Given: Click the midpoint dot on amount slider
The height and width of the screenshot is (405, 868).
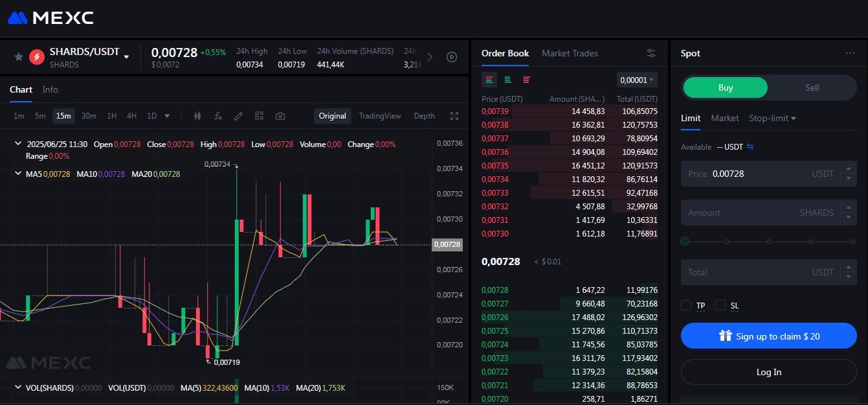Looking at the screenshot, I should 769,241.
